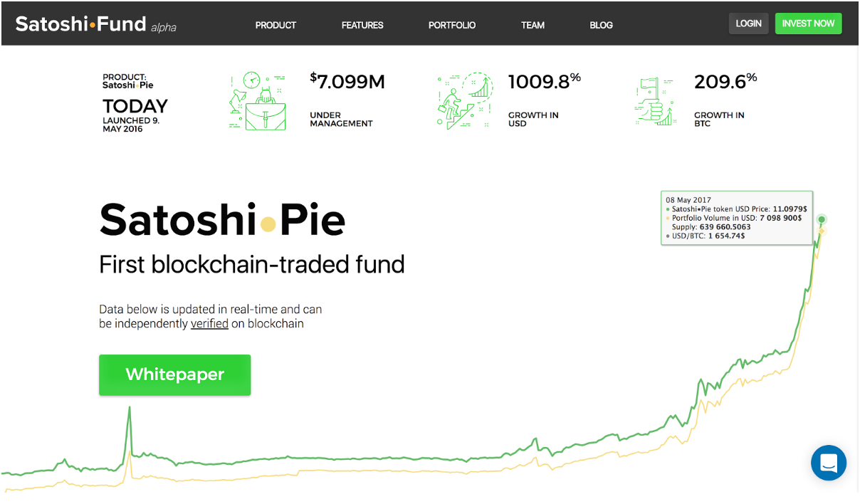The width and height of the screenshot is (860, 504).
Task: Open the PORTFOLIO nav link
Action: [452, 25]
